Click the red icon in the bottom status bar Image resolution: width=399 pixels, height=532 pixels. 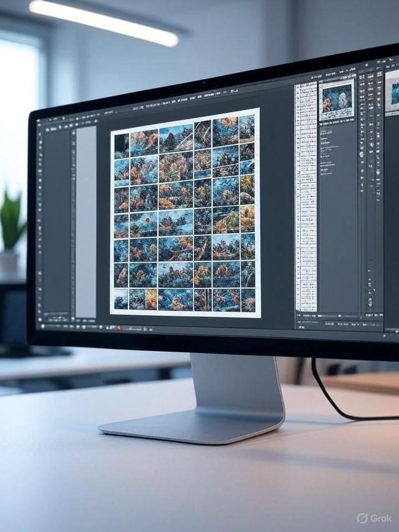pos(119,328)
